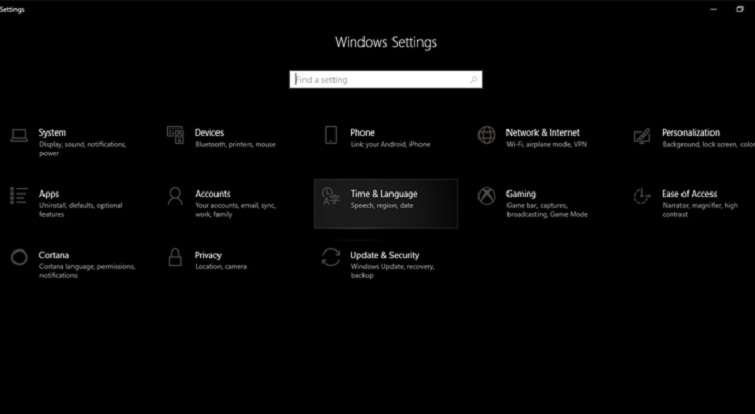
Task: Open the Privacy settings label
Action: coord(208,255)
